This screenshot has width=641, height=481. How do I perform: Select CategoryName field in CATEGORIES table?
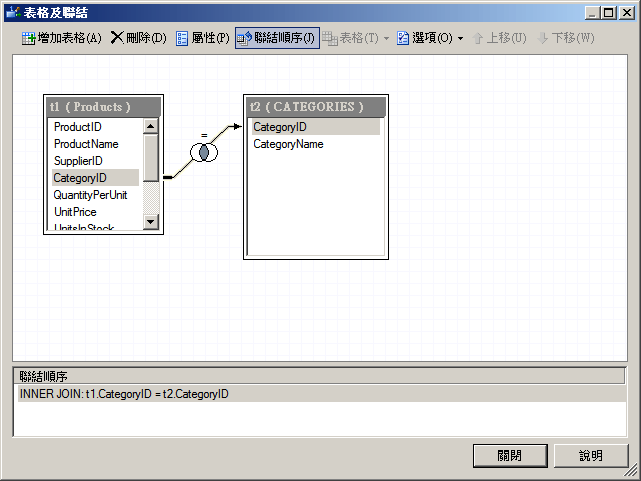point(288,144)
